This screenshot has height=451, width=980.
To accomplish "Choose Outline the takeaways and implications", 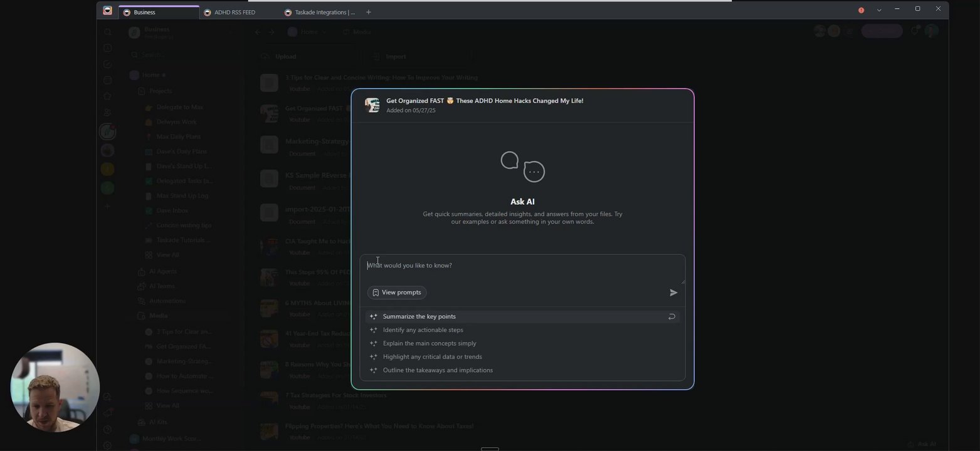I will click(522, 370).
